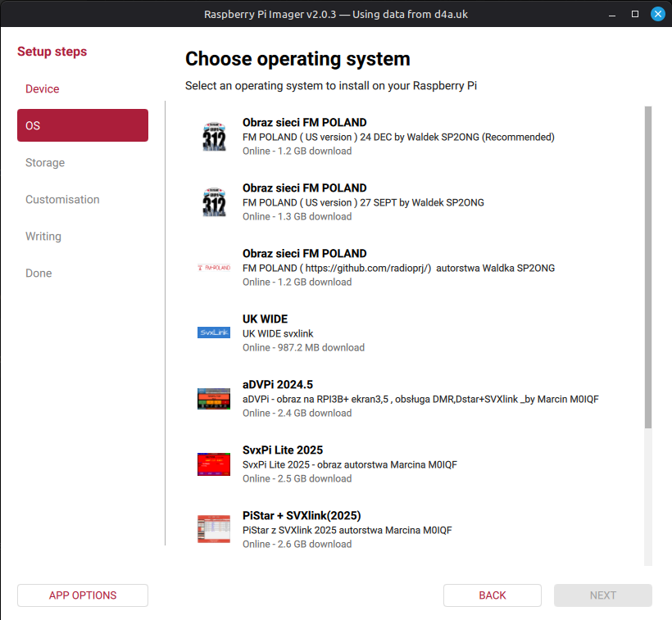672x620 pixels.
Task: Click the 24 DEC FM POLAND image icon
Action: click(214, 137)
